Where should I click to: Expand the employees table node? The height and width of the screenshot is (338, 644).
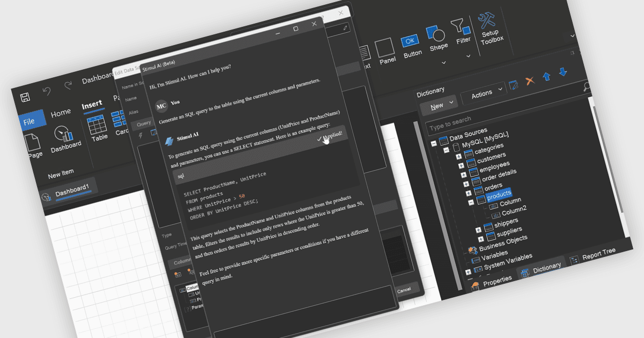[x=463, y=175]
